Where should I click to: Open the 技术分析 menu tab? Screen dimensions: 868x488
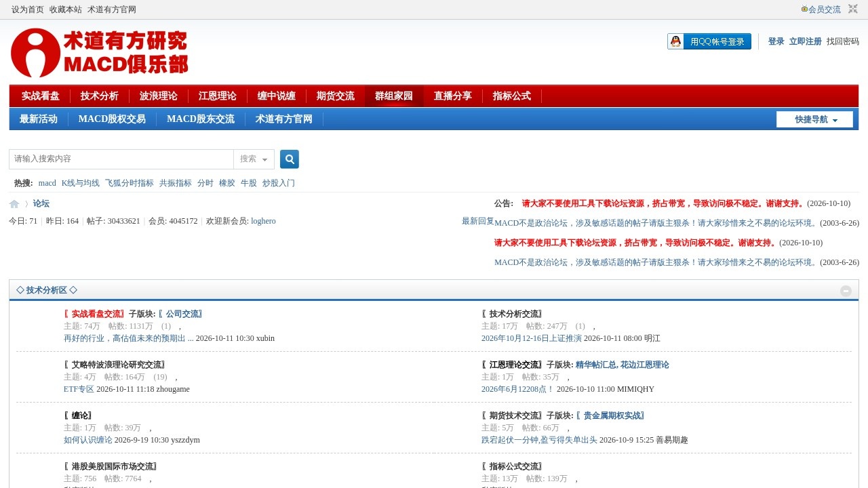click(x=99, y=96)
